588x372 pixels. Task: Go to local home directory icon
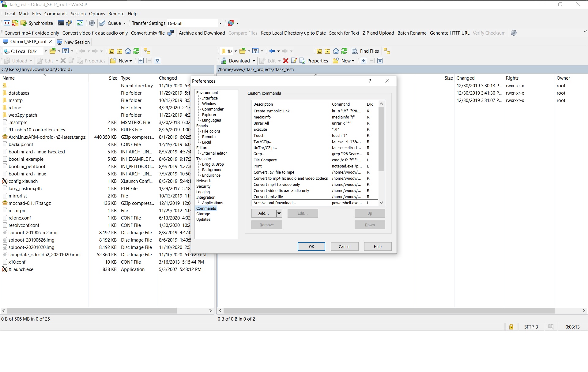point(128,51)
